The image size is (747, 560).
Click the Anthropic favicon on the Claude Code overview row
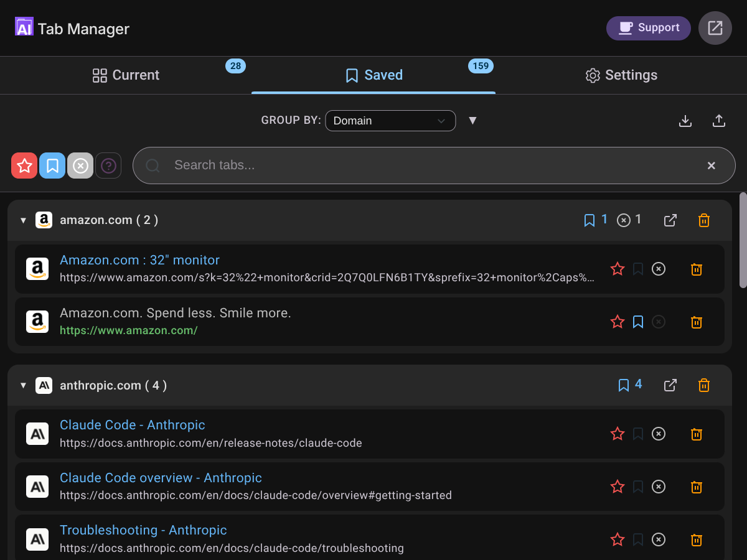pyautogui.click(x=37, y=487)
